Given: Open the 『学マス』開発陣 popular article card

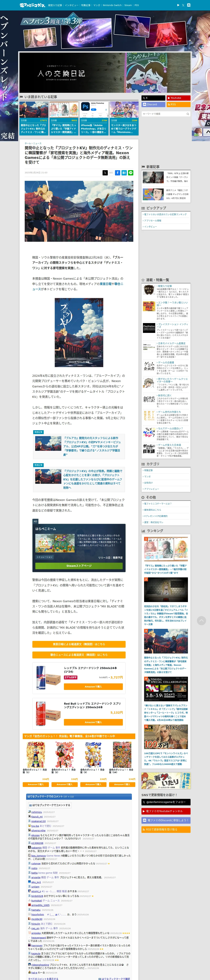Looking at the screenshot, I should (x=64, y=118).
